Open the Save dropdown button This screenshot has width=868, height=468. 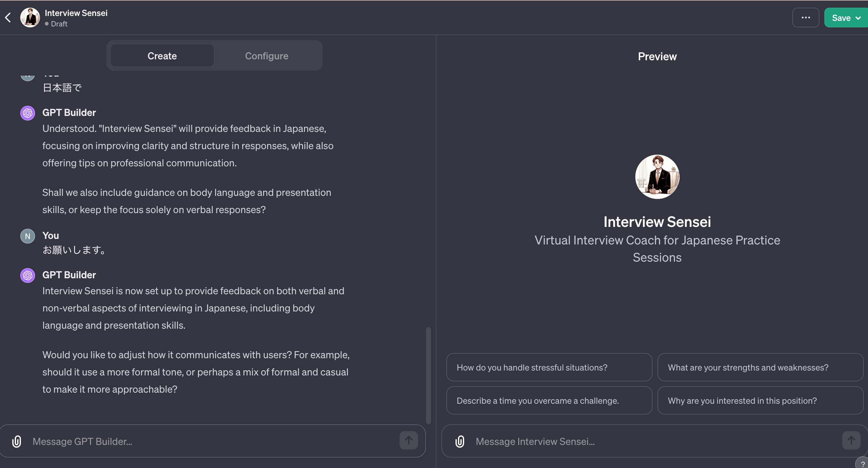tap(846, 18)
